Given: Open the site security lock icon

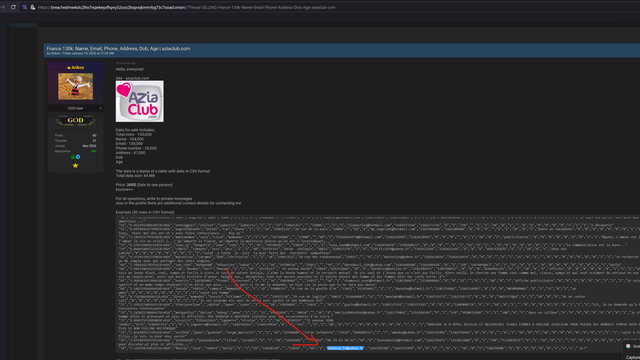Looking at the screenshot, I should (x=33, y=7).
